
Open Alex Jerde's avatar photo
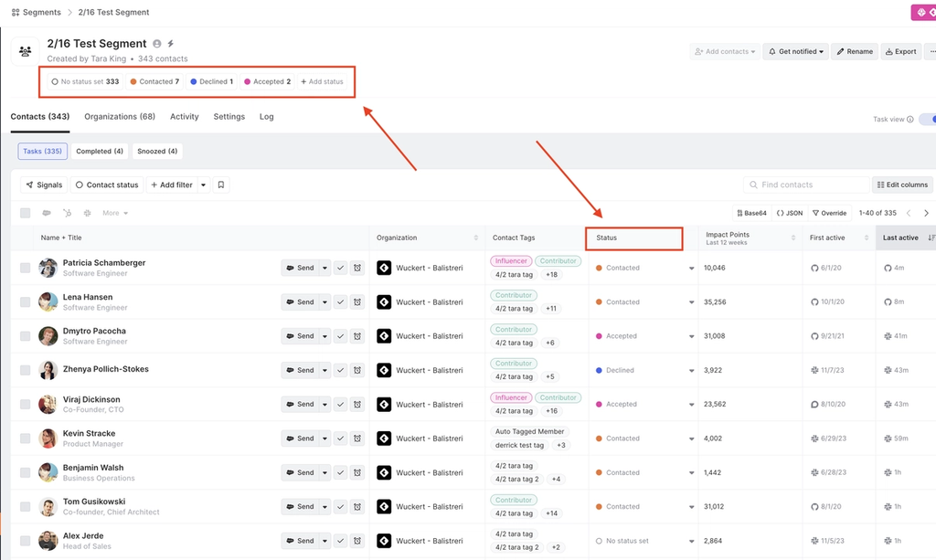click(x=48, y=540)
